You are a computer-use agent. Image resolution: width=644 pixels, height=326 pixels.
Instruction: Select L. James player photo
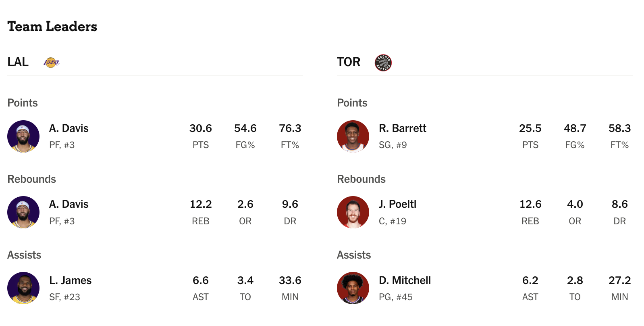[23, 288]
